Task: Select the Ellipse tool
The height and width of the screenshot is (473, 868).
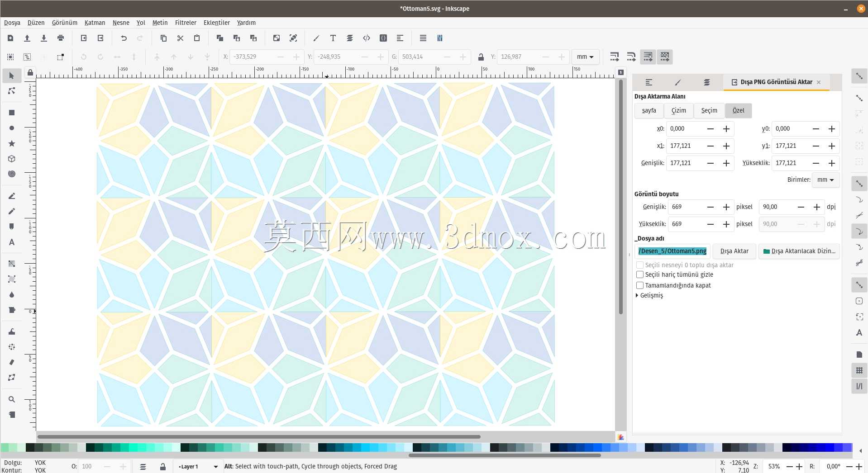Action: click(x=12, y=128)
